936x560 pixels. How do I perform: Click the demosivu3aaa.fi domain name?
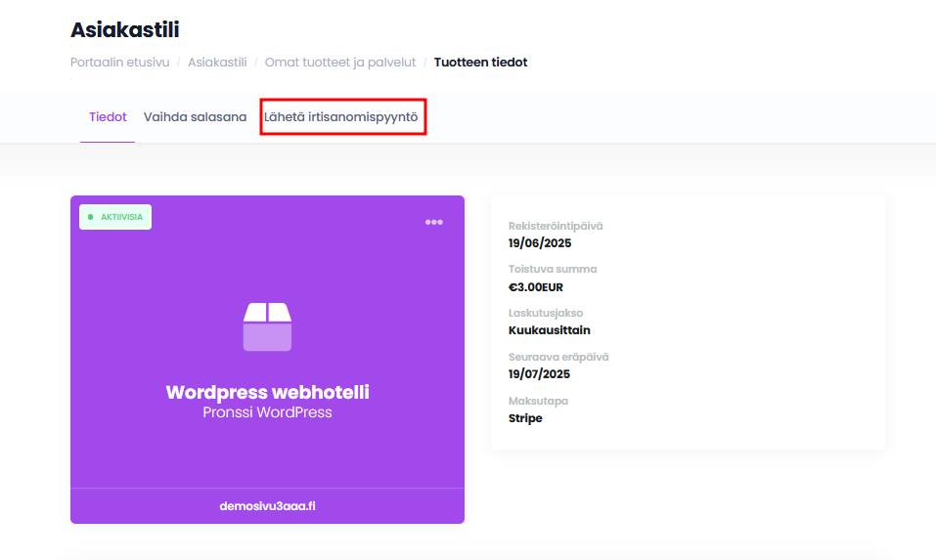click(267, 506)
